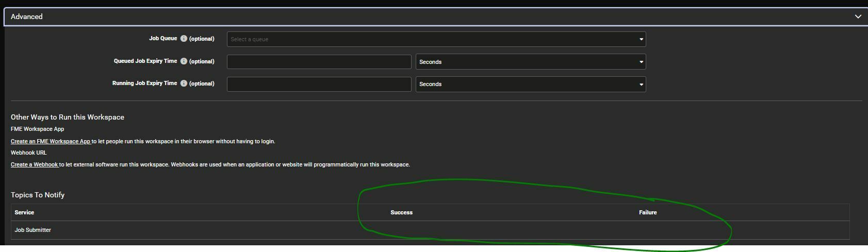Open the Queued Job Expiry Time units dropdown

point(531,62)
